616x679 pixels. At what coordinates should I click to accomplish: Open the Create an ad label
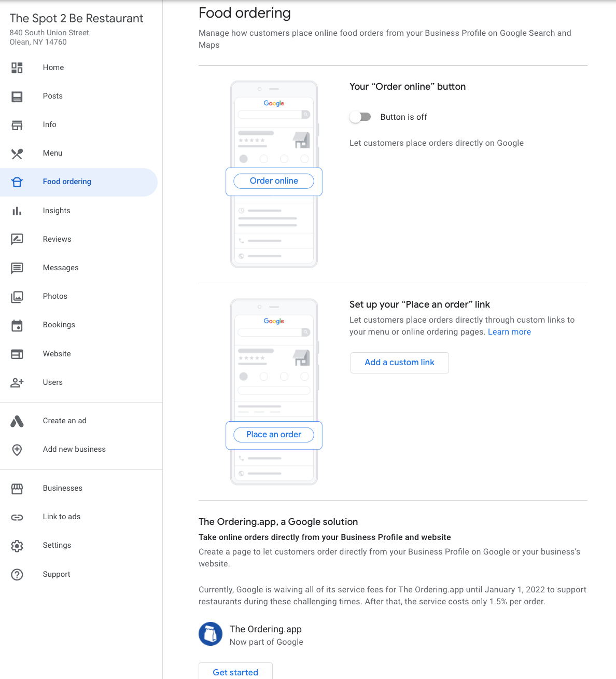65,421
